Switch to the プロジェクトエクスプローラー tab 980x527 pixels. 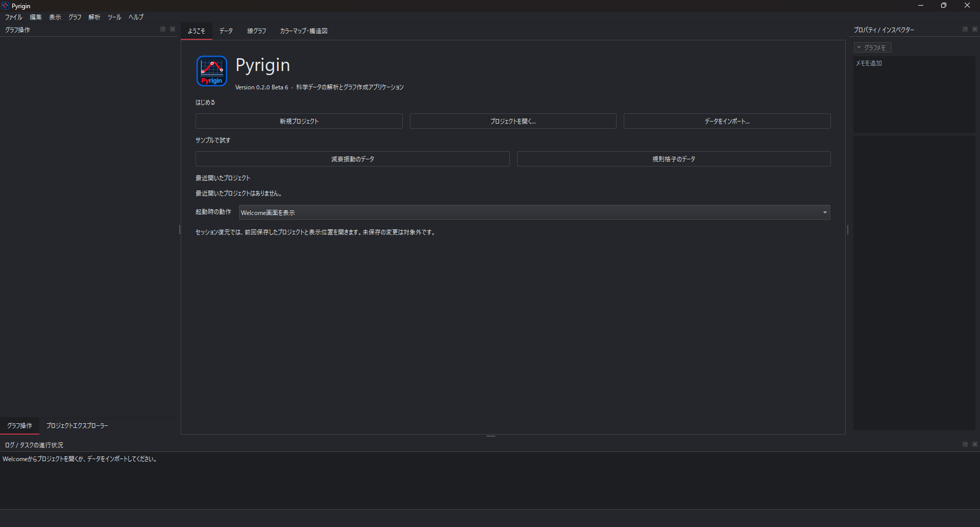[x=77, y=425]
